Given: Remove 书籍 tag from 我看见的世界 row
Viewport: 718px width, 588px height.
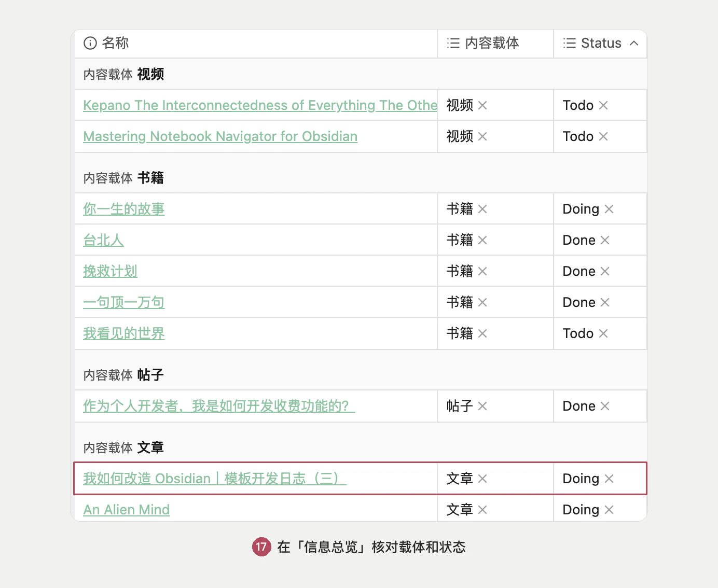Looking at the screenshot, I should [x=482, y=333].
